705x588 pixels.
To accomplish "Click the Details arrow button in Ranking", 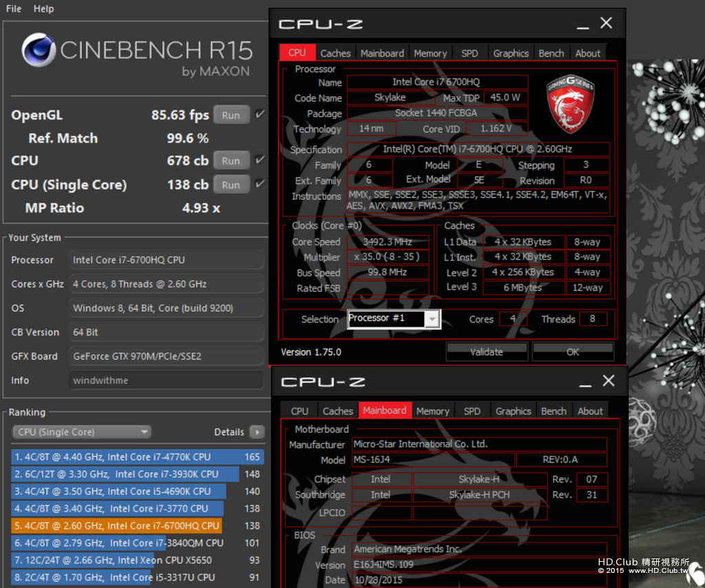I will 257,432.
